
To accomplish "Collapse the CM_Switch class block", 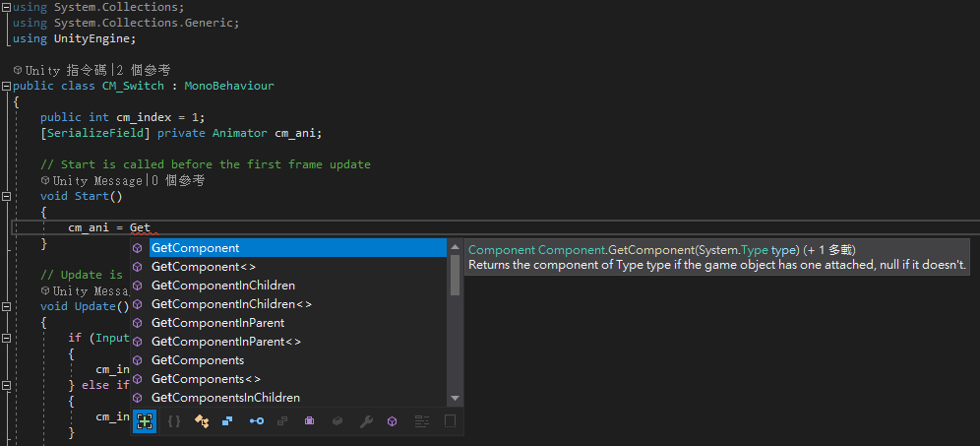I will pyautogui.click(x=6, y=86).
